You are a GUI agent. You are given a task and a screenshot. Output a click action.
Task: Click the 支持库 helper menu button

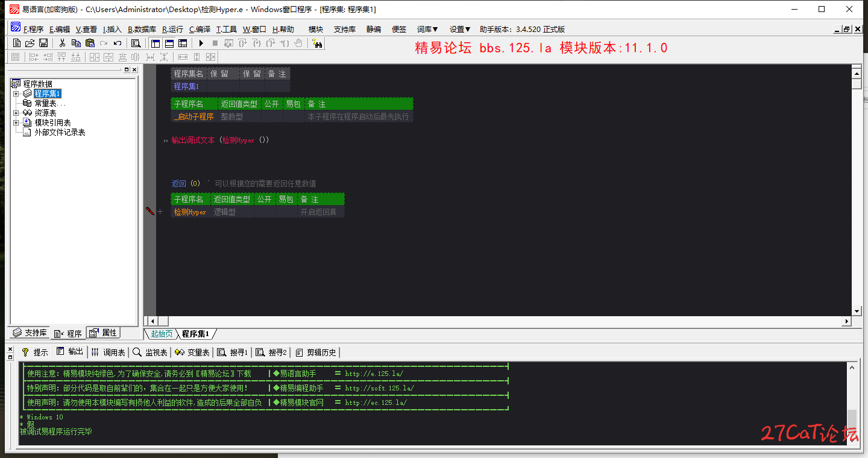345,29
